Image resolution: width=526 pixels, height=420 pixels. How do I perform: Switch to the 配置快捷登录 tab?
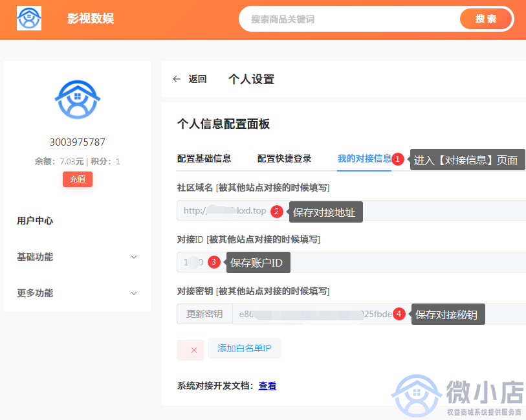[284, 159]
